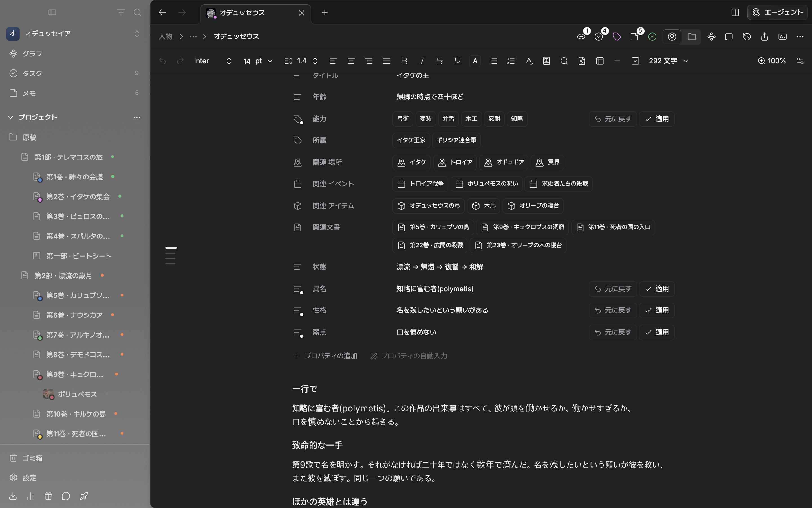Switch to the character profile view toggle
Viewport: 812px width, 508px height.
tap(672, 37)
